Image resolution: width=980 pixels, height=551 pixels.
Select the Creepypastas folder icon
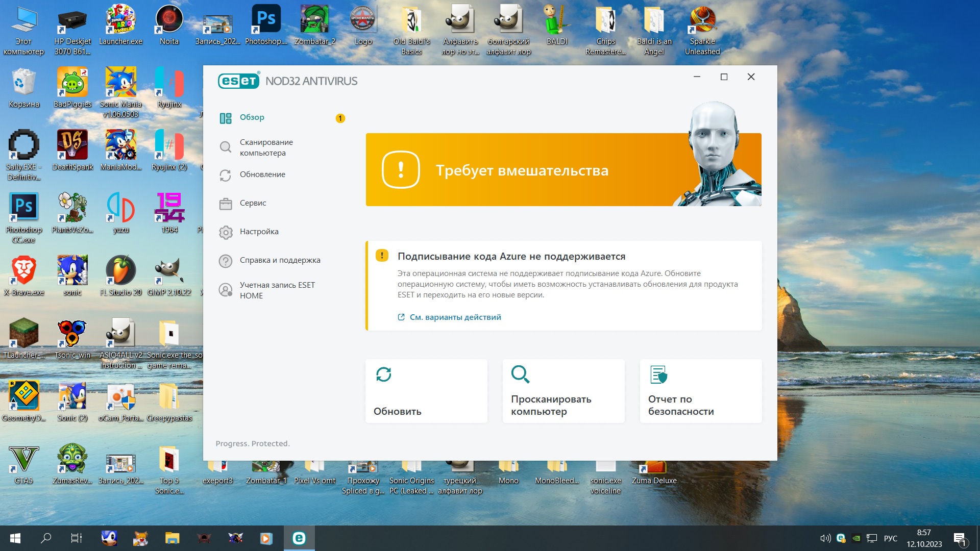[x=169, y=402]
